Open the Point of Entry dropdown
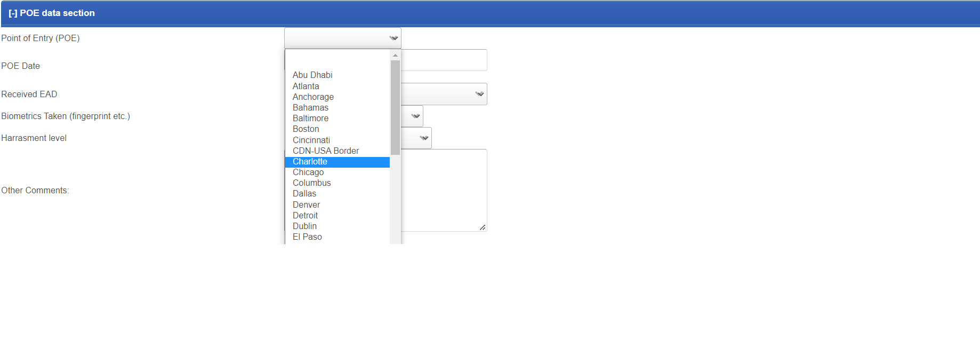980x346 pixels. tap(343, 38)
